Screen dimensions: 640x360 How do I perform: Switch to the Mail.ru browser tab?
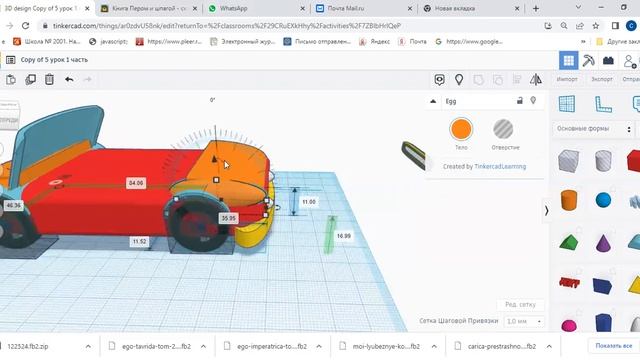click(364, 8)
